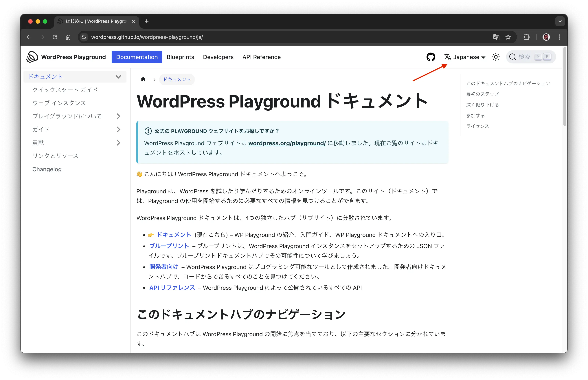Viewport: 588px width, 380px height.
Task: Open the Changelog page
Action: click(x=47, y=169)
